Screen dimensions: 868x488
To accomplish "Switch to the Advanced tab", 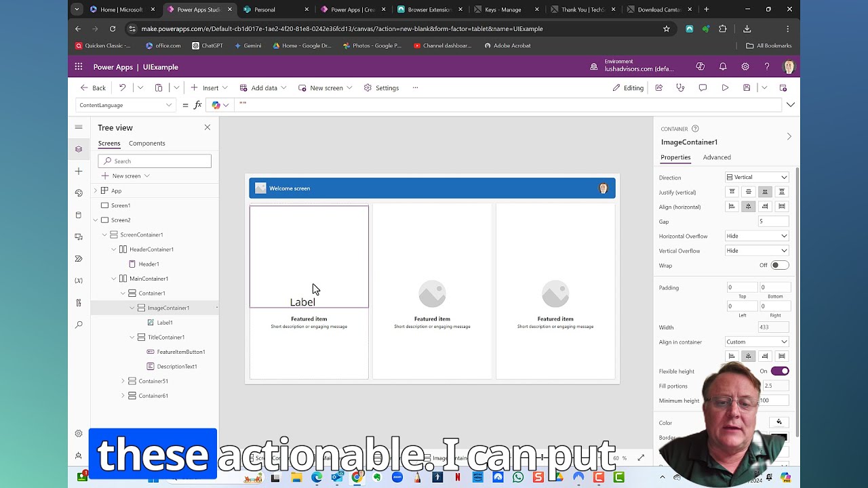I will coord(717,157).
